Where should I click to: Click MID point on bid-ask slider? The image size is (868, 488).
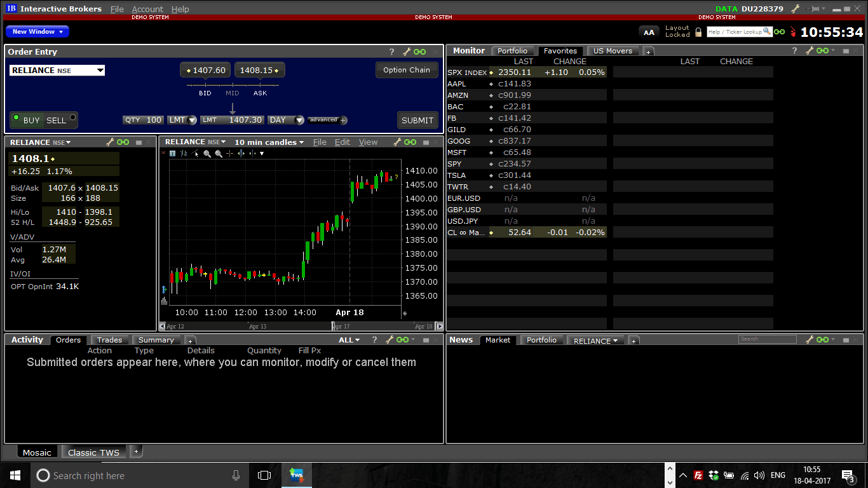(233, 85)
